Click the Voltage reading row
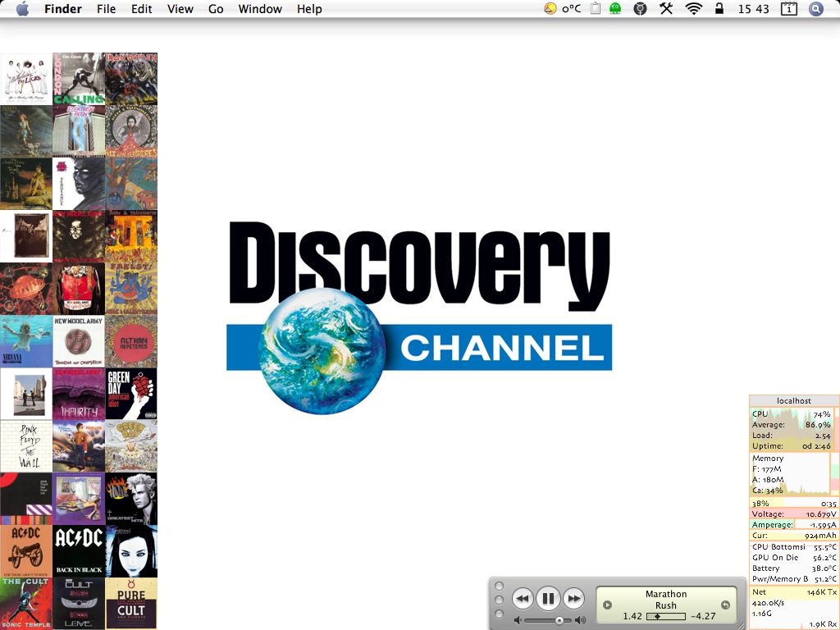 pyautogui.click(x=794, y=514)
